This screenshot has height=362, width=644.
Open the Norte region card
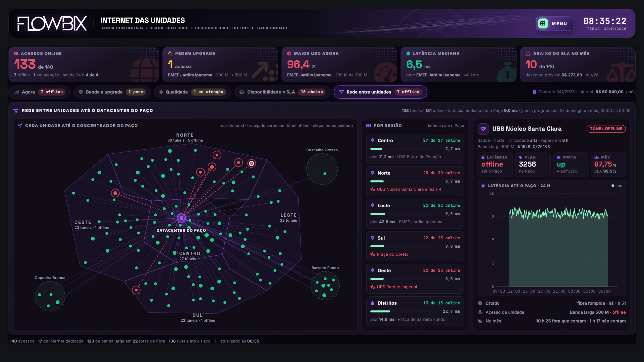(415, 181)
